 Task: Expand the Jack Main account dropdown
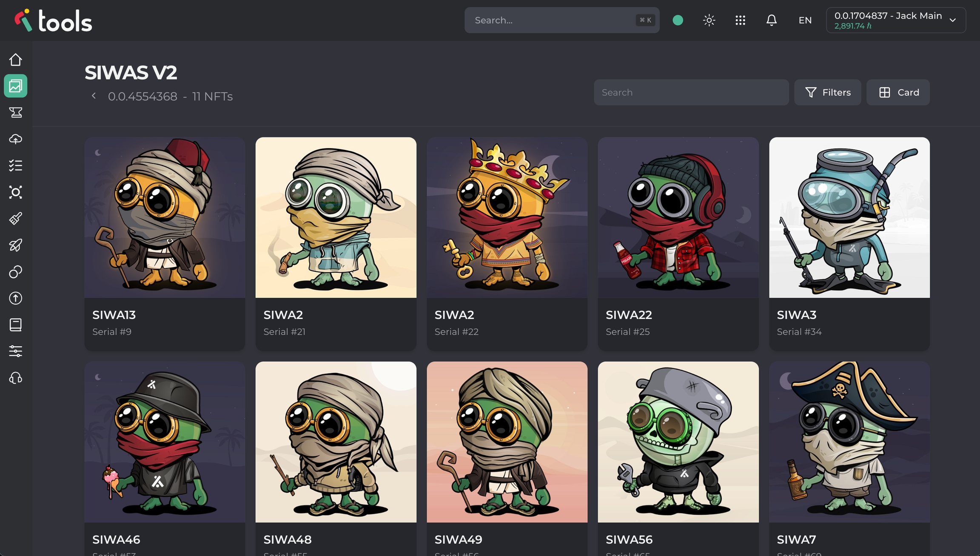(896, 20)
